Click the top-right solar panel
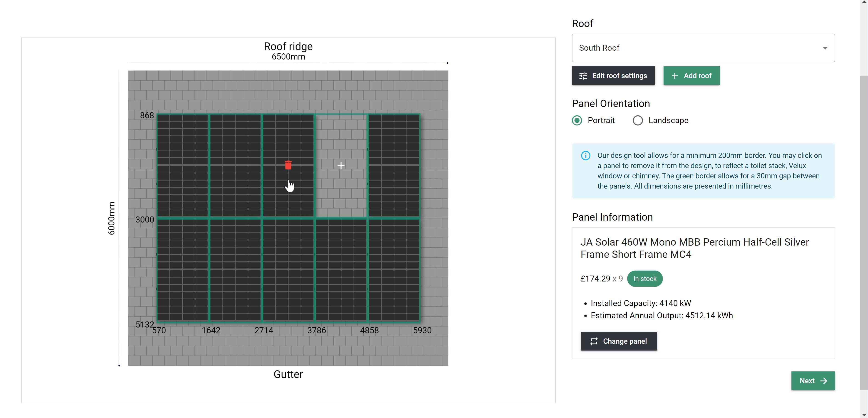The width and height of the screenshot is (868, 418). click(394, 165)
